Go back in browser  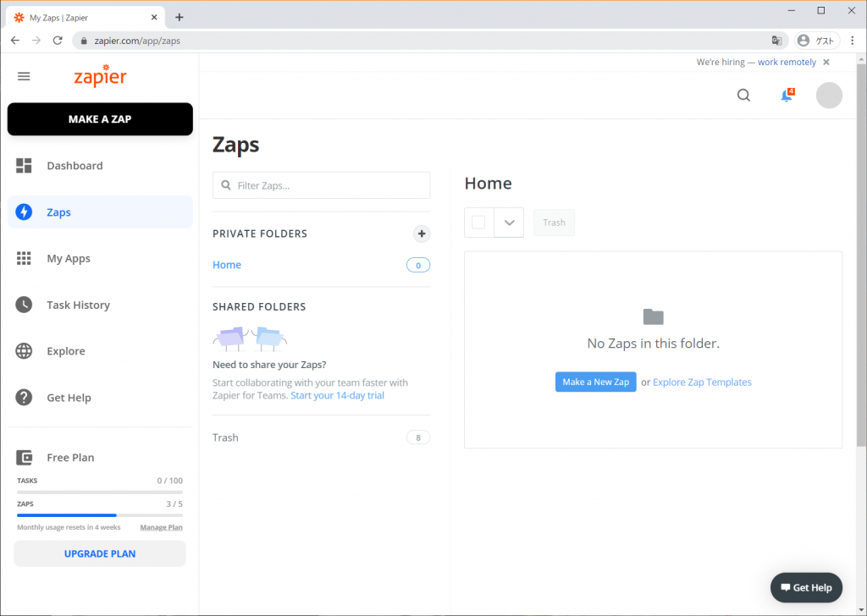pos(15,41)
